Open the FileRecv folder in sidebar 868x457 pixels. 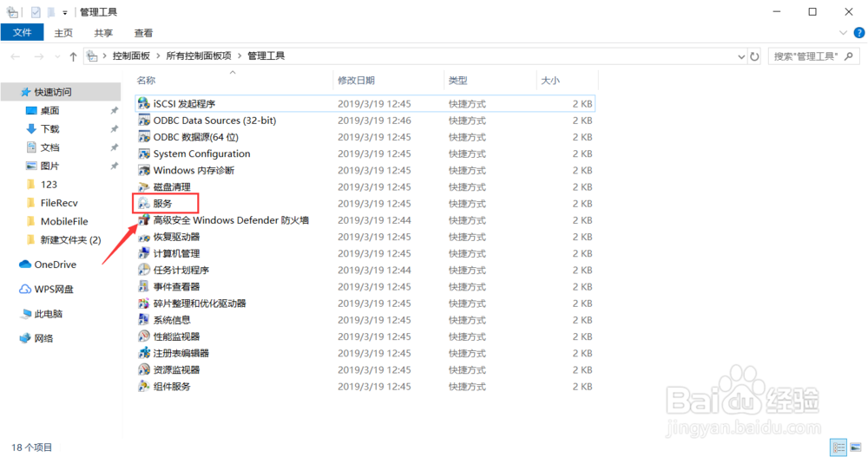61,203
